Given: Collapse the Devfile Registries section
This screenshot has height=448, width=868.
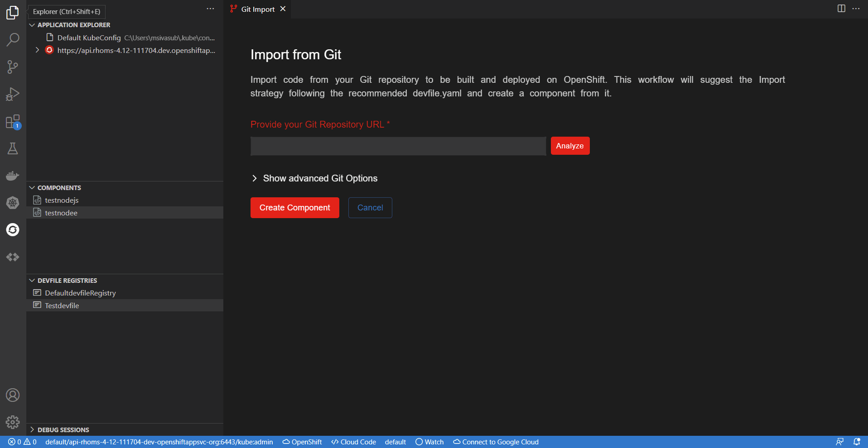Looking at the screenshot, I should click(32, 281).
